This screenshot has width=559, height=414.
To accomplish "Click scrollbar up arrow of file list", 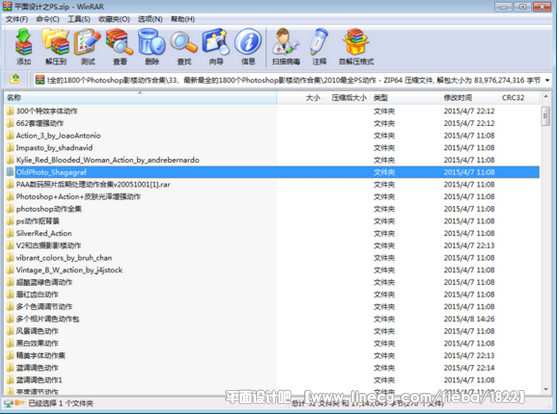I will point(545,97).
